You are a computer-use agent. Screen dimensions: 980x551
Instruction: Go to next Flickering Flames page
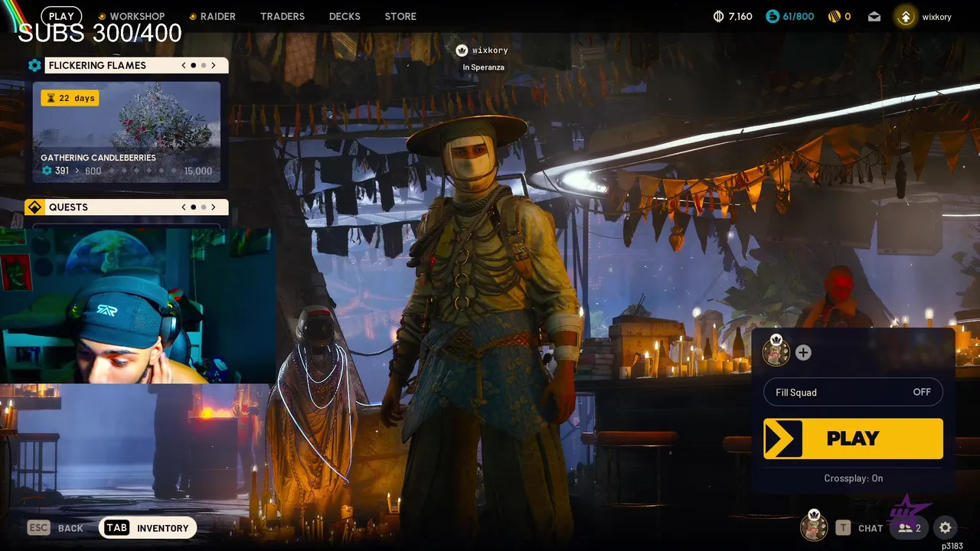tap(214, 65)
